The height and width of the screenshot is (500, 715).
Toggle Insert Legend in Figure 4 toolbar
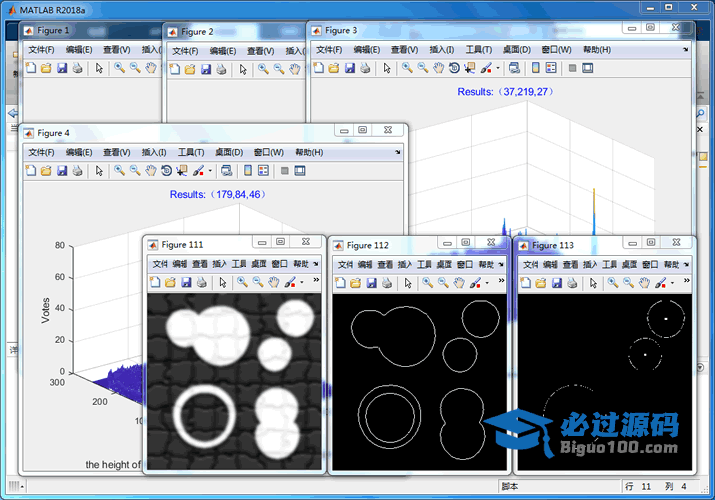(264, 171)
